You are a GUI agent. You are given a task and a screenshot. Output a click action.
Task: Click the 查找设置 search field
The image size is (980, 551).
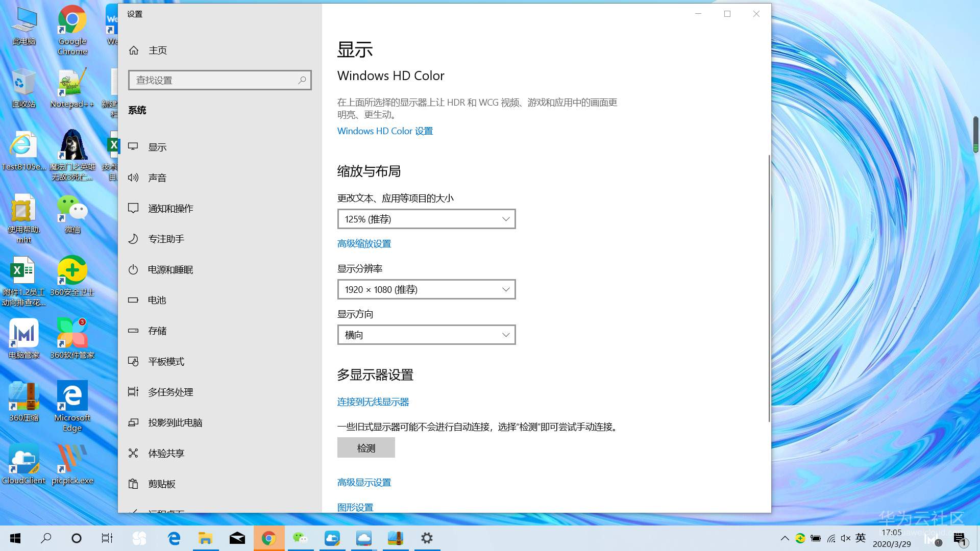click(x=214, y=80)
